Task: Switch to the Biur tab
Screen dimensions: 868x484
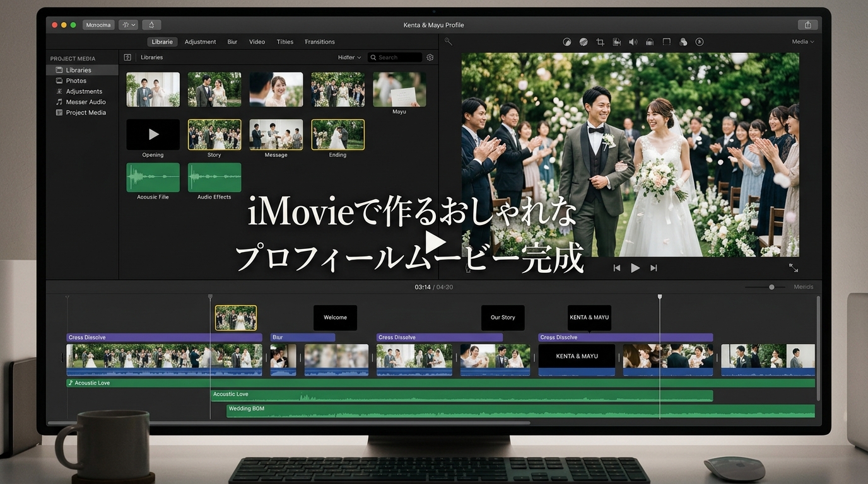Action: click(x=232, y=42)
